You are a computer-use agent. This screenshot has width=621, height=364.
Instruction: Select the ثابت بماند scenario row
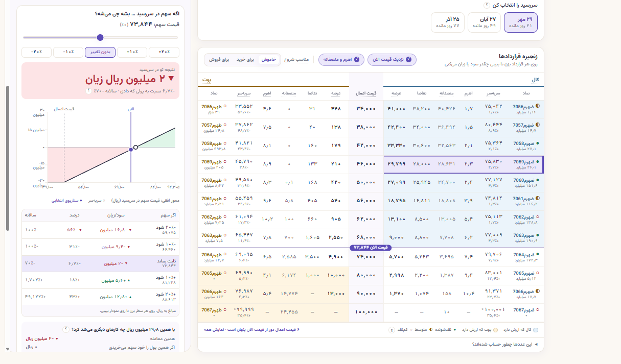(101, 264)
